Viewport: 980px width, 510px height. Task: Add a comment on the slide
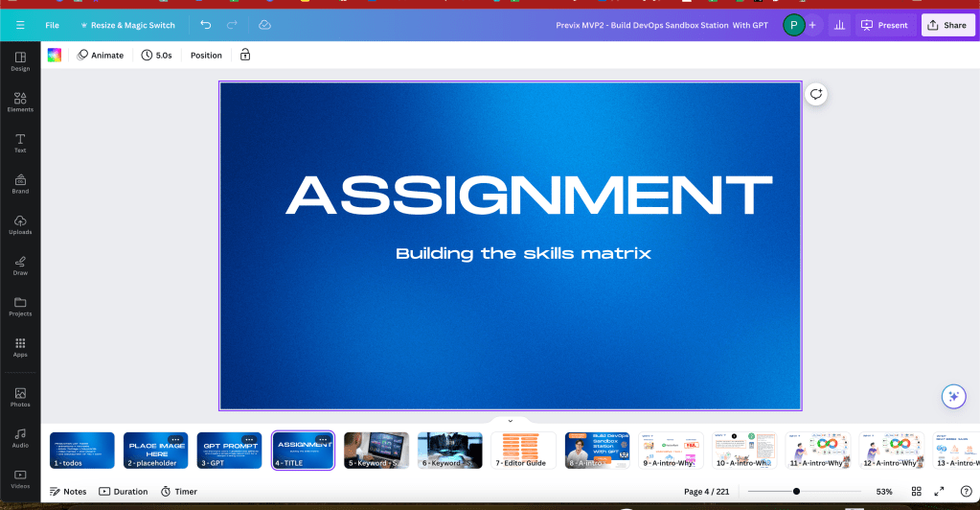(x=815, y=95)
